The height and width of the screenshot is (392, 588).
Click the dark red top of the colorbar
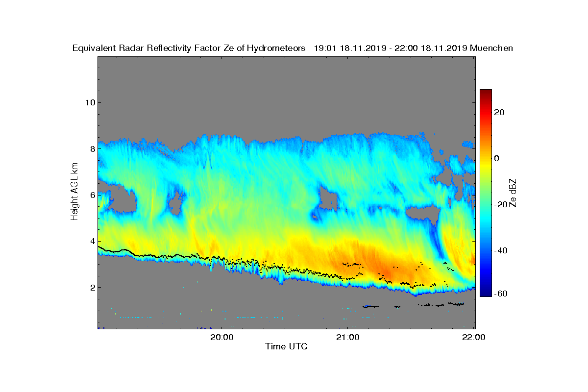click(486, 92)
